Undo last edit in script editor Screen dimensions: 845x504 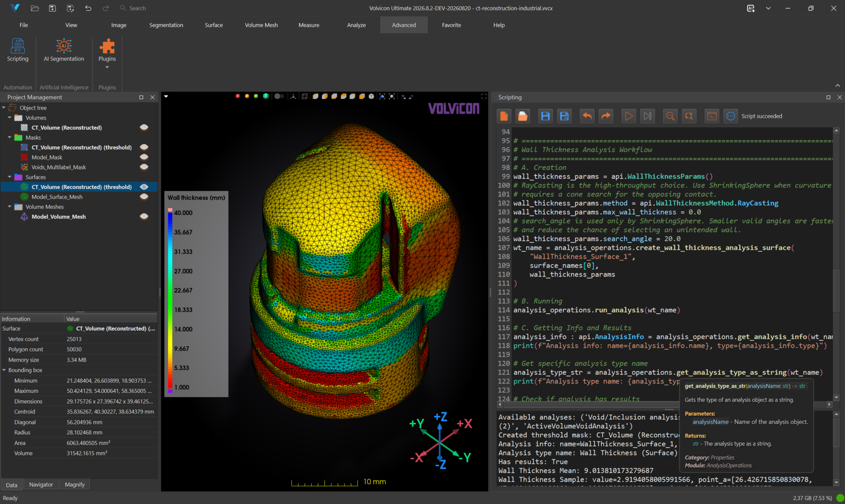tap(587, 116)
